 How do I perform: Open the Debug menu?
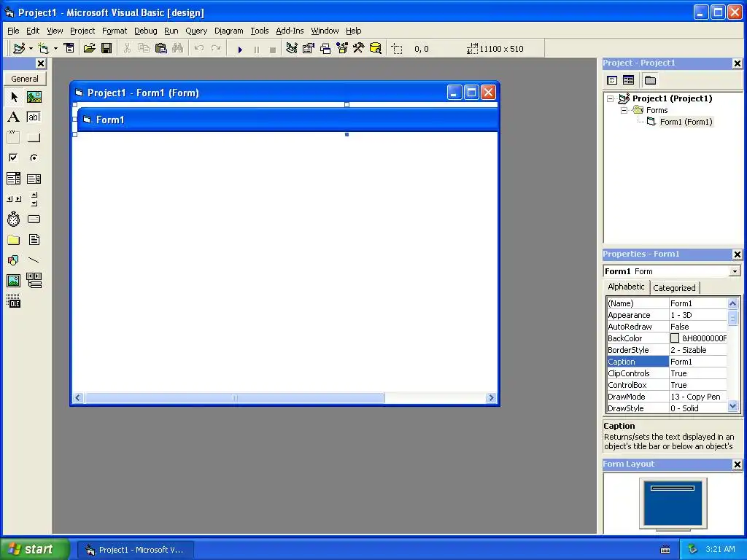[x=146, y=31]
